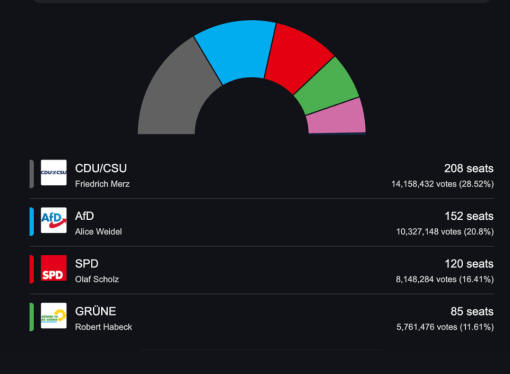The height and width of the screenshot is (374, 510).
Task: Select the pink chart segment
Action: pyautogui.click(x=337, y=117)
